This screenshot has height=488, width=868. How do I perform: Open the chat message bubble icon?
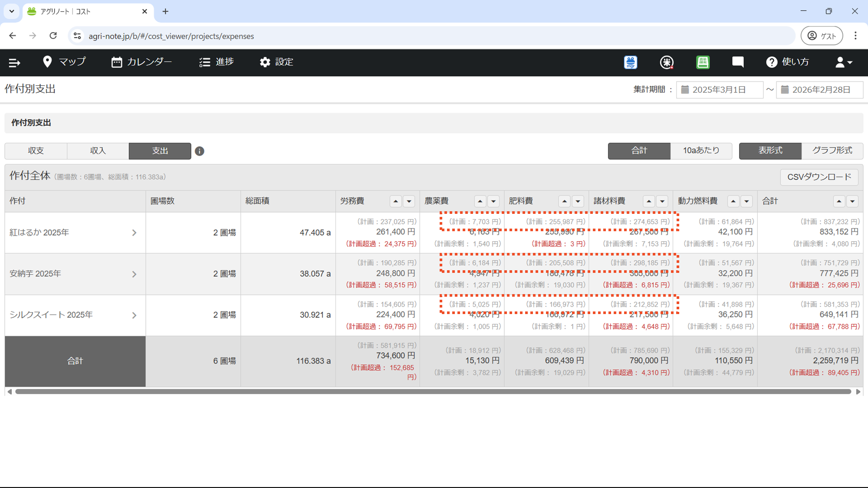(x=738, y=62)
